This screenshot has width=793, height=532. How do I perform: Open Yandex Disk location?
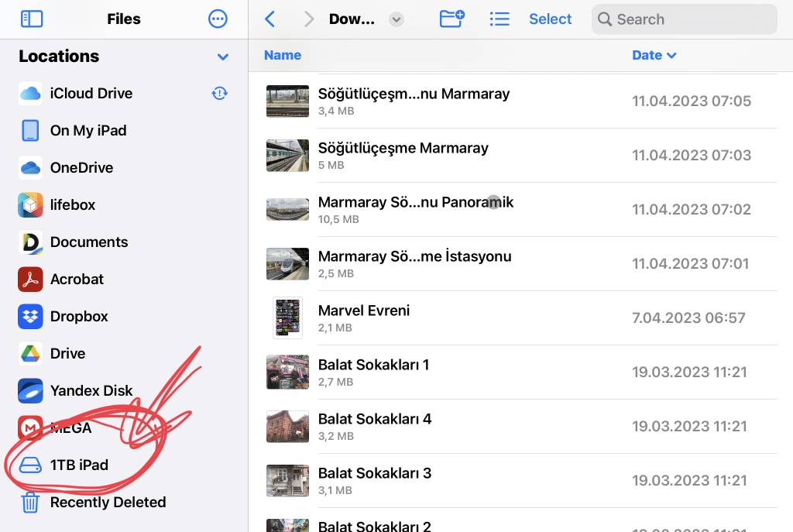tap(91, 391)
